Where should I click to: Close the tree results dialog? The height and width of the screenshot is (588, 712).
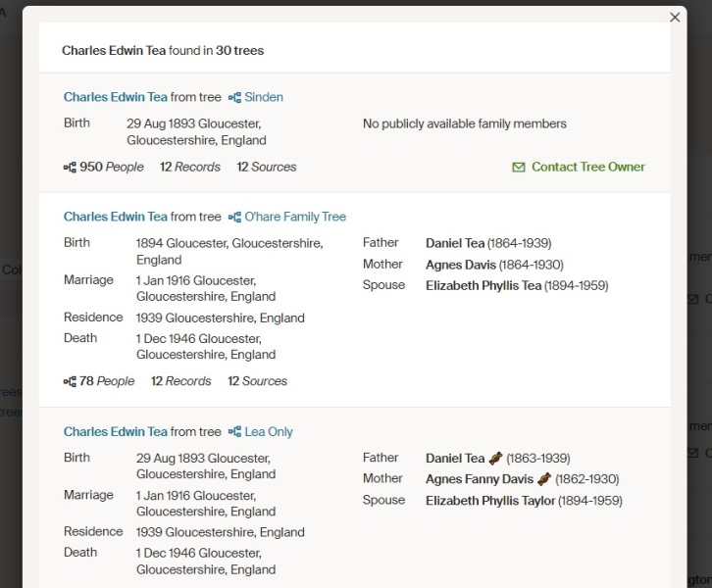tap(675, 18)
